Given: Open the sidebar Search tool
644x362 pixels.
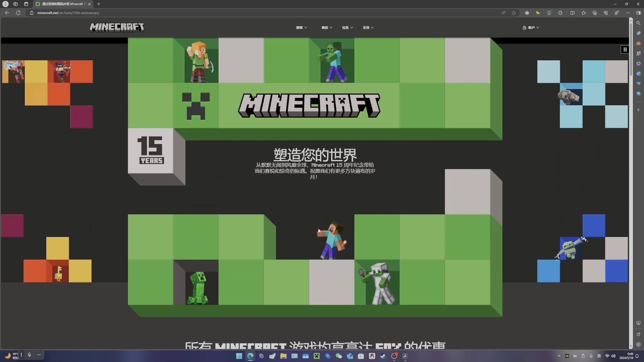Looking at the screenshot, I should pyautogui.click(x=638, y=23).
